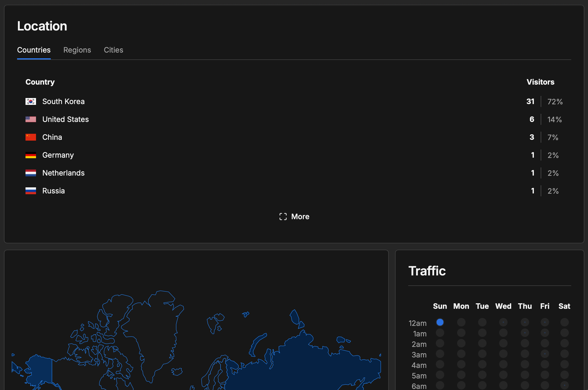Screen dimensions: 588x390
Task: Click the Country column header
Action: click(40, 82)
